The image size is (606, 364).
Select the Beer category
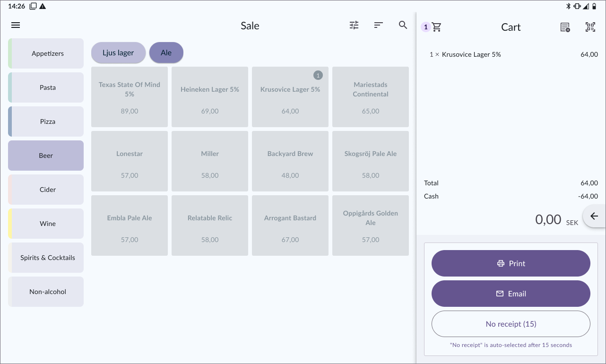point(46,156)
